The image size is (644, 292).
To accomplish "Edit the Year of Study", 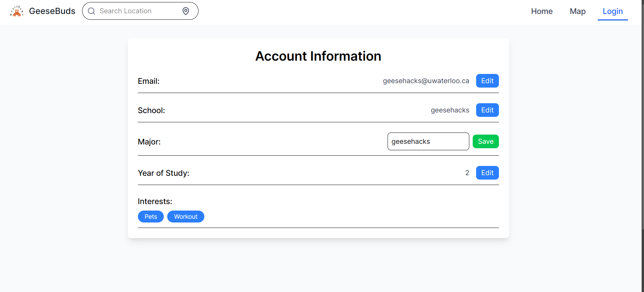I will point(487,173).
